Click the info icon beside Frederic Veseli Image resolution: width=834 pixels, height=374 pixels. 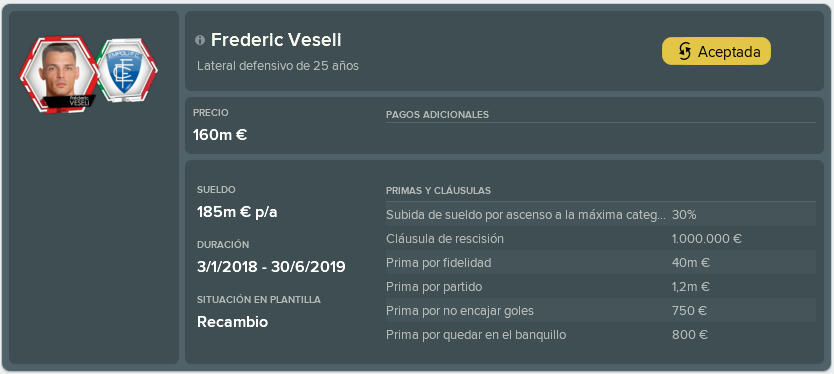pos(200,40)
